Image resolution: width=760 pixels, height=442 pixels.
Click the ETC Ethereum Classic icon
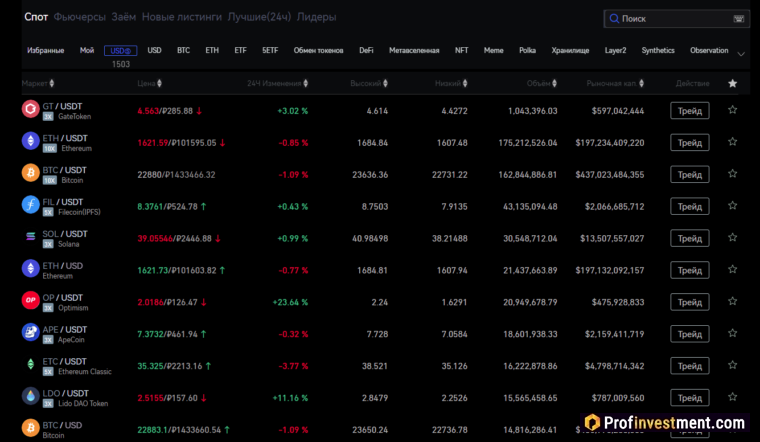click(x=31, y=364)
